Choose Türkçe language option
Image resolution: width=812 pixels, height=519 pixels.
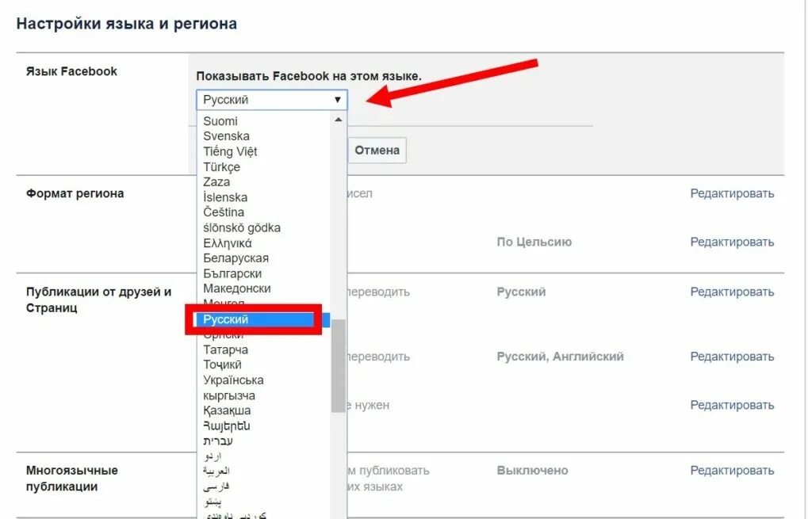(x=222, y=167)
